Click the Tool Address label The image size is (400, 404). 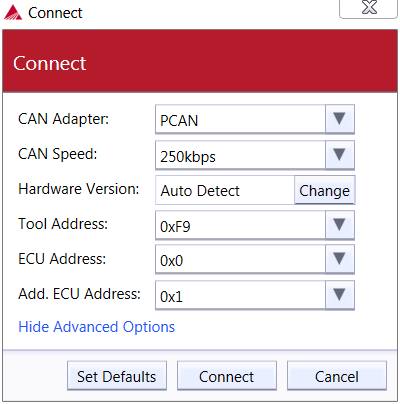(x=63, y=224)
